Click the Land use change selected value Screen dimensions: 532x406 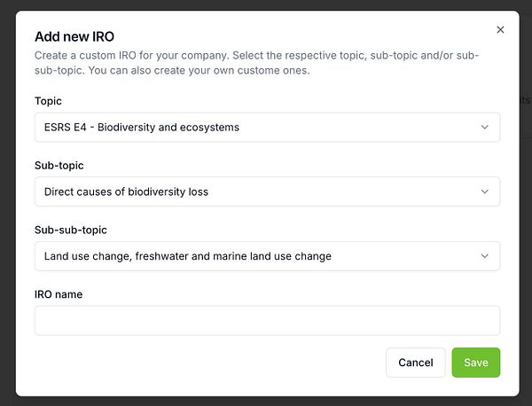click(188, 256)
